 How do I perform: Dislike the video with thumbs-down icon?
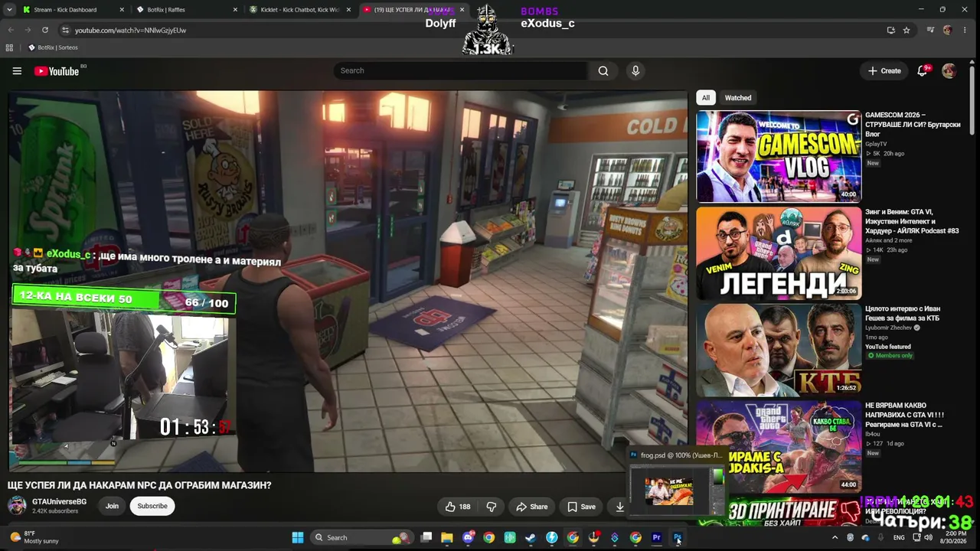coord(492,507)
